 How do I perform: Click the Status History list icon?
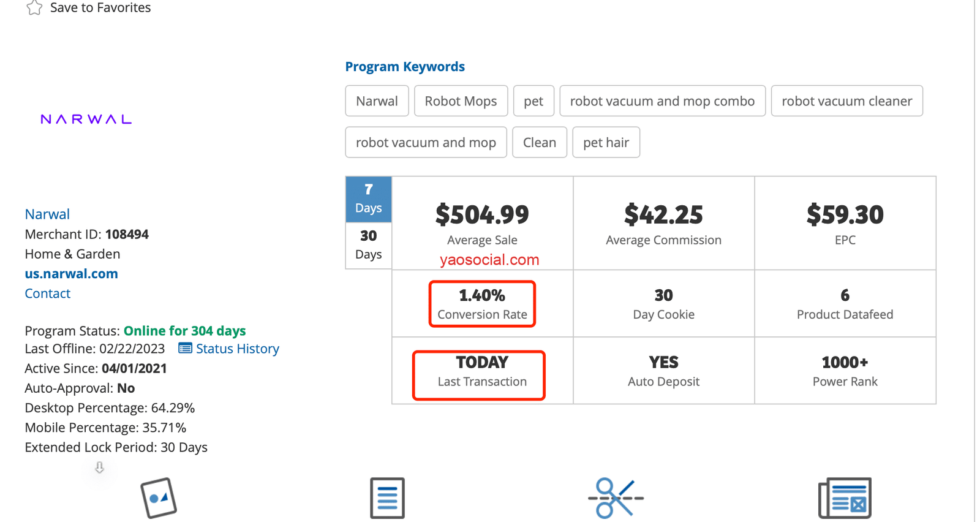pos(185,349)
